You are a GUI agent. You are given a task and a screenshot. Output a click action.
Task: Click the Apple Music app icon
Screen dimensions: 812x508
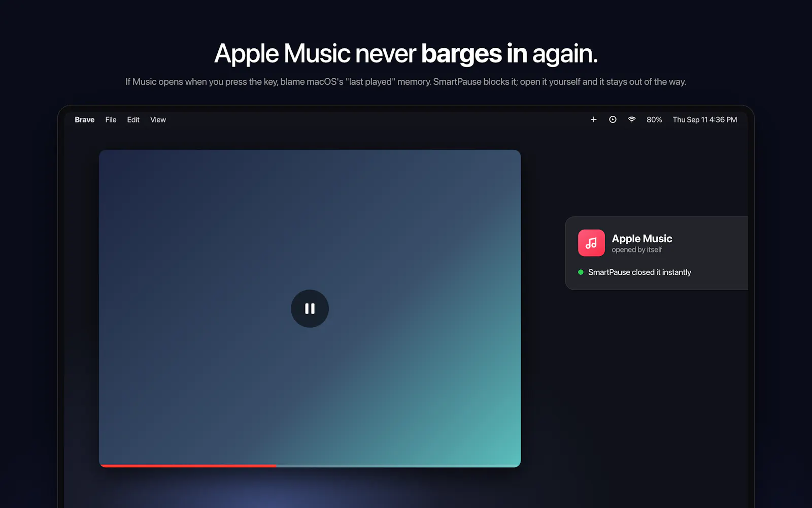[591, 243]
